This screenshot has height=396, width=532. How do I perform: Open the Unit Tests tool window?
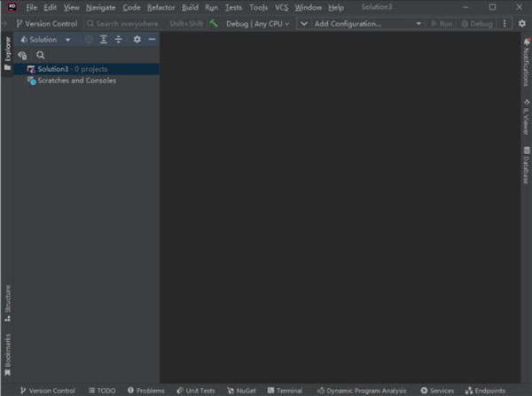[x=196, y=391]
